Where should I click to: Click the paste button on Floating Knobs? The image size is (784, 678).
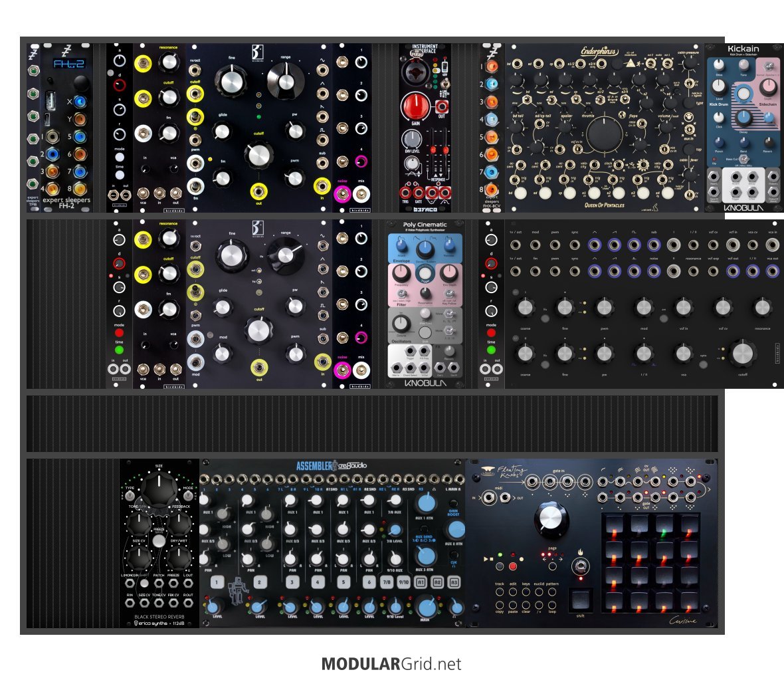pyautogui.click(x=512, y=605)
